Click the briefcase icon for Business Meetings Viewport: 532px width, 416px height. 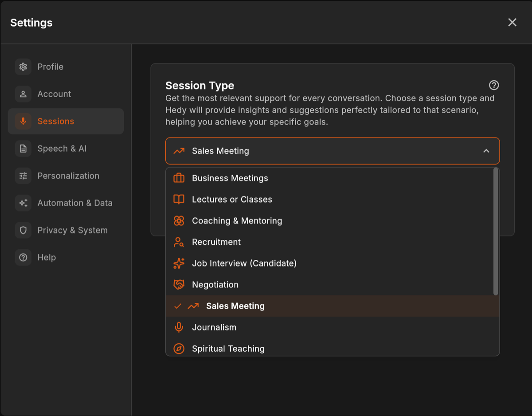tap(179, 178)
